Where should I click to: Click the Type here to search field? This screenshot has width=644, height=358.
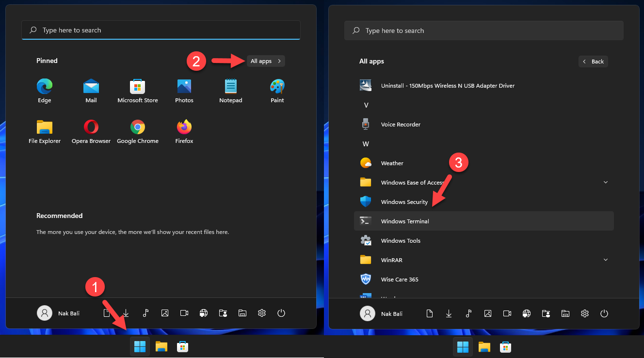tap(161, 30)
